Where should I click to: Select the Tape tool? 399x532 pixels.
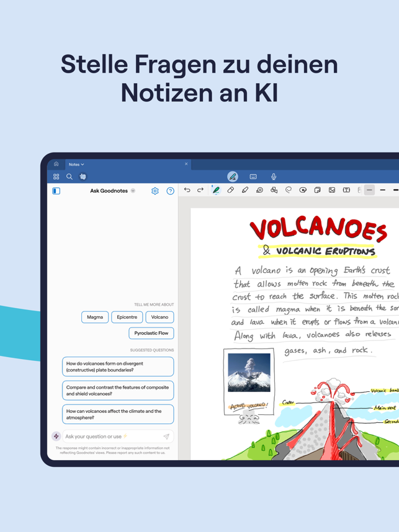259,190
